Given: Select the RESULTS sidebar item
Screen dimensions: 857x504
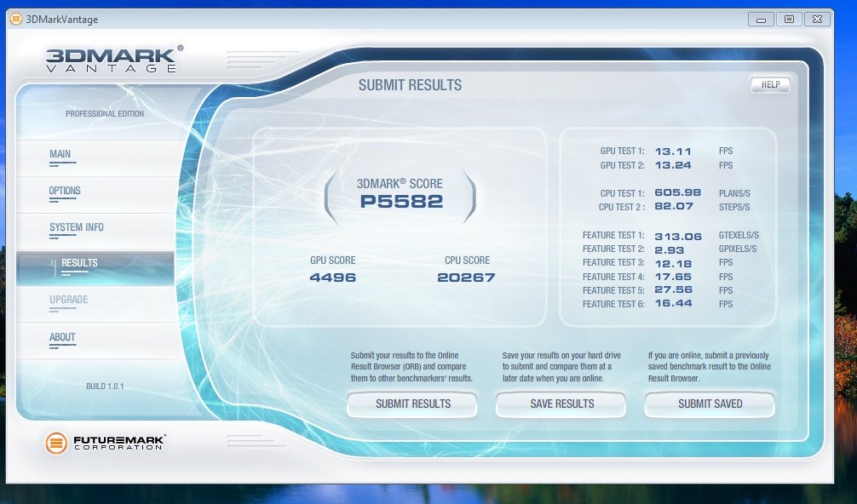Looking at the screenshot, I should [x=95, y=267].
